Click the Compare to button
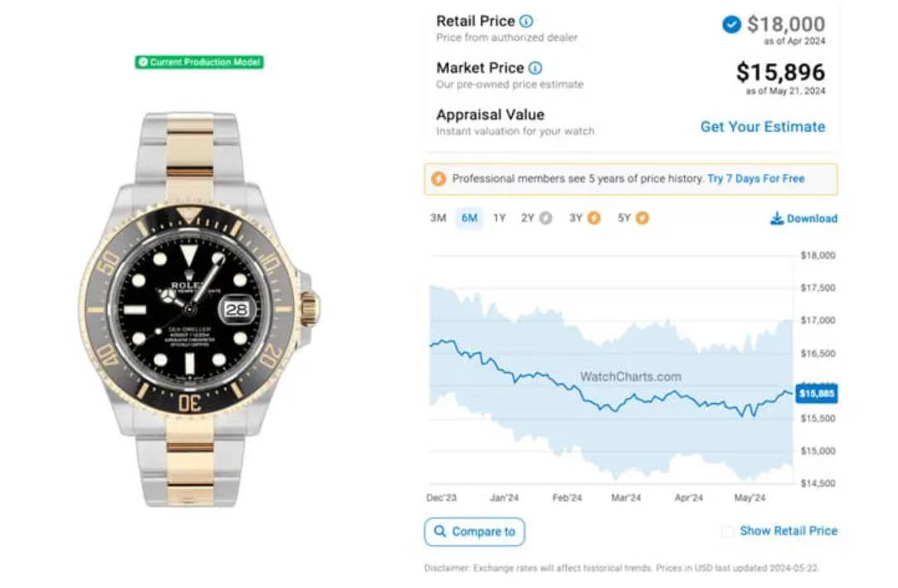Image resolution: width=898 pixels, height=588 pixels. tap(474, 532)
